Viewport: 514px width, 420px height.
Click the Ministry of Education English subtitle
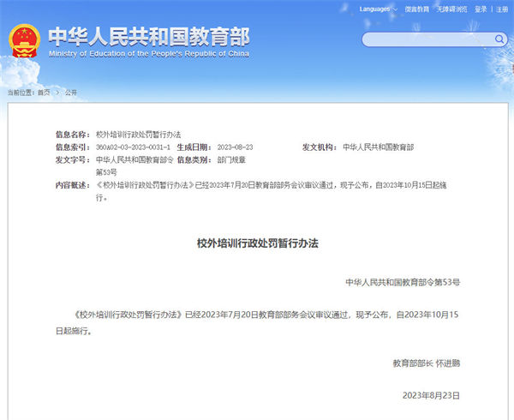(149, 54)
